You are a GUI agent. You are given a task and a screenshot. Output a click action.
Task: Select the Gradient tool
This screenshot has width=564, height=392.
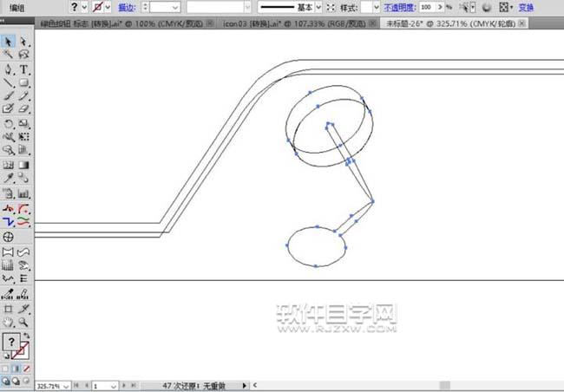pyautogui.click(x=23, y=165)
